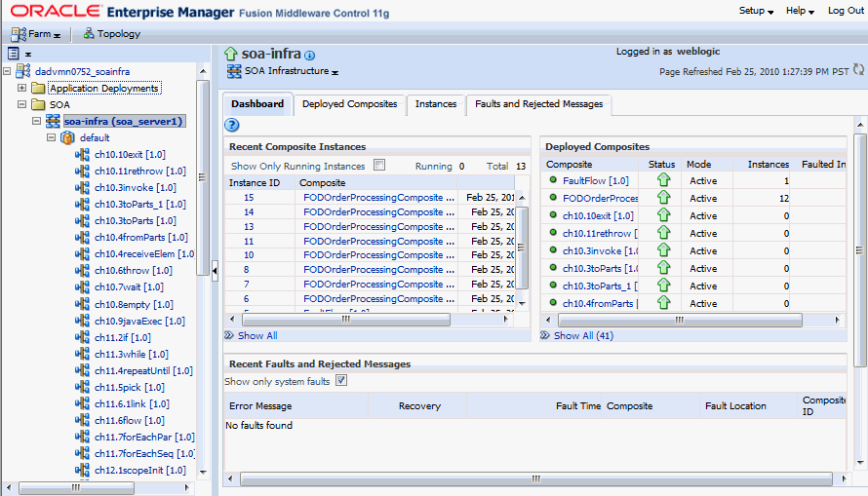Click the tree view options icon

[14, 53]
